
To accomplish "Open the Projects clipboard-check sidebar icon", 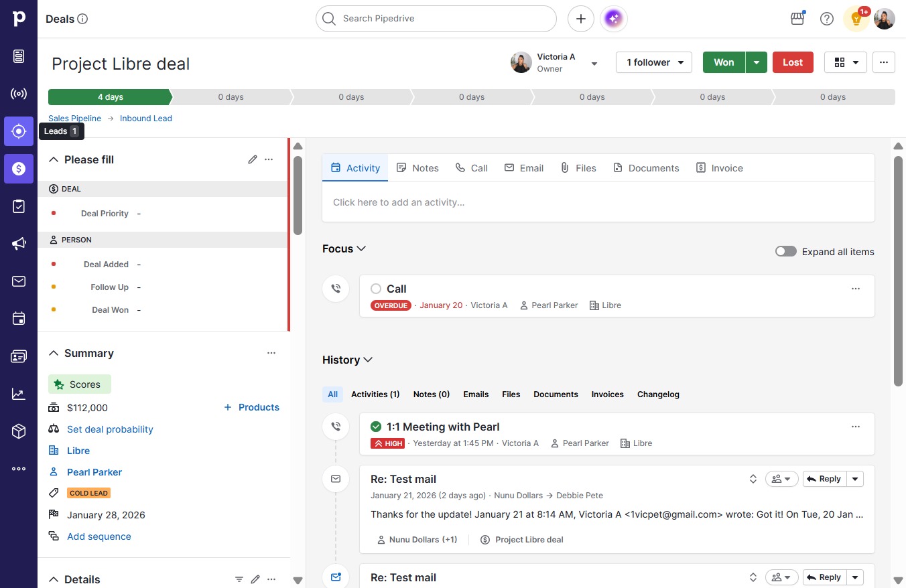I will pos(19,206).
